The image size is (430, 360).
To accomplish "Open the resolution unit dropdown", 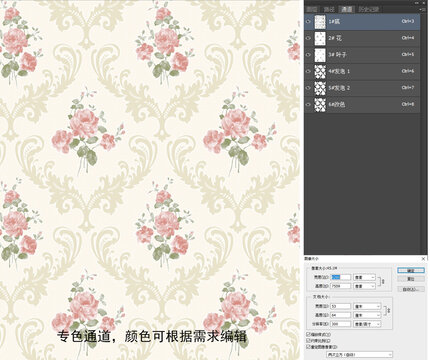I will pos(367,324).
